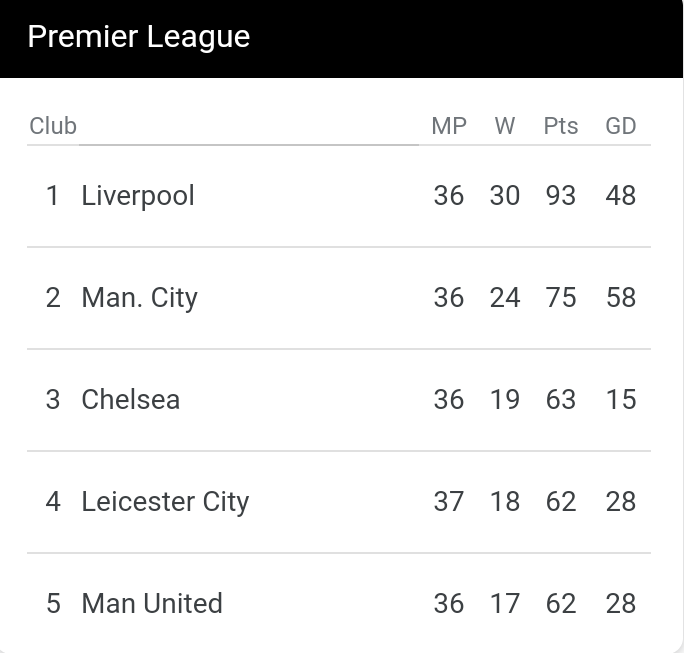This screenshot has height=653, width=684.
Task: Click Chelsea's 63 points value
Action: 561,400
